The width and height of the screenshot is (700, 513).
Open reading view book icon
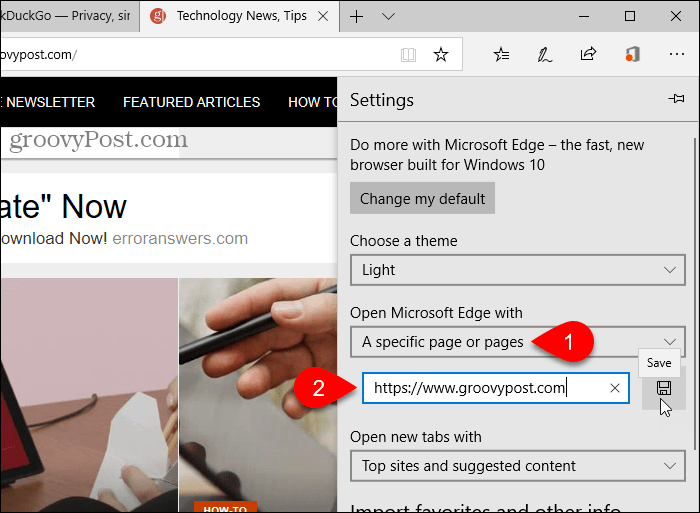tap(408, 55)
